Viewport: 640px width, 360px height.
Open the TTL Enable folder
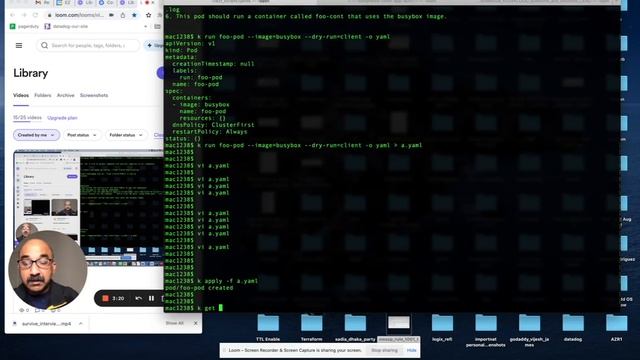click(x=268, y=327)
